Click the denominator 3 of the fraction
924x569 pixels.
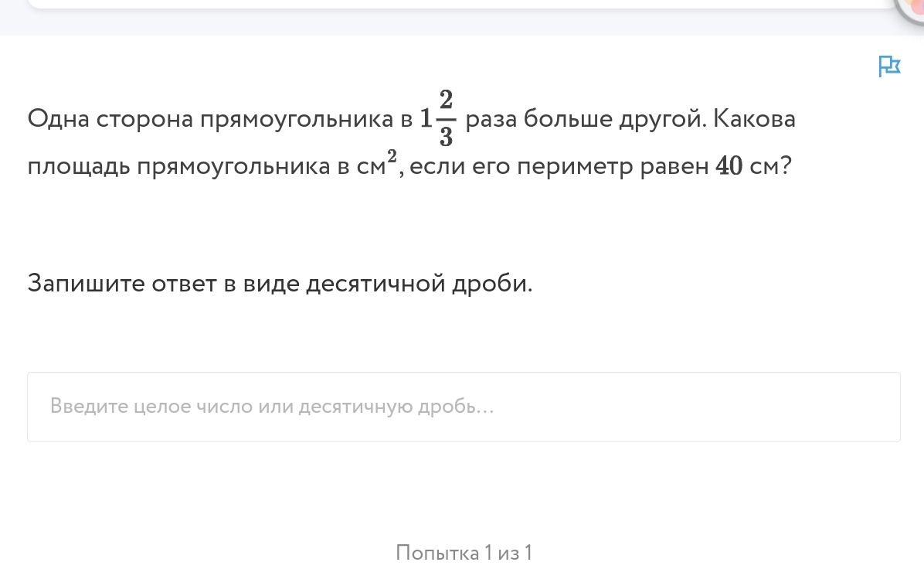click(446, 137)
